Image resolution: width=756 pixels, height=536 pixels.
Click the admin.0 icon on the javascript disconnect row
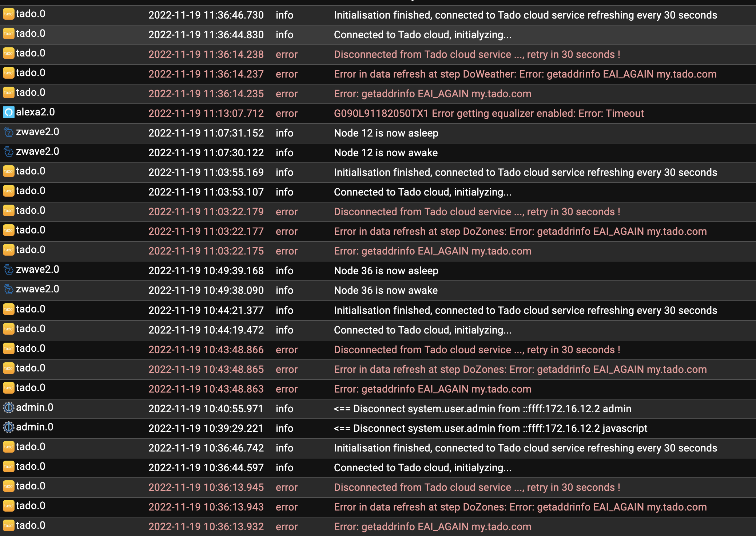(8, 427)
